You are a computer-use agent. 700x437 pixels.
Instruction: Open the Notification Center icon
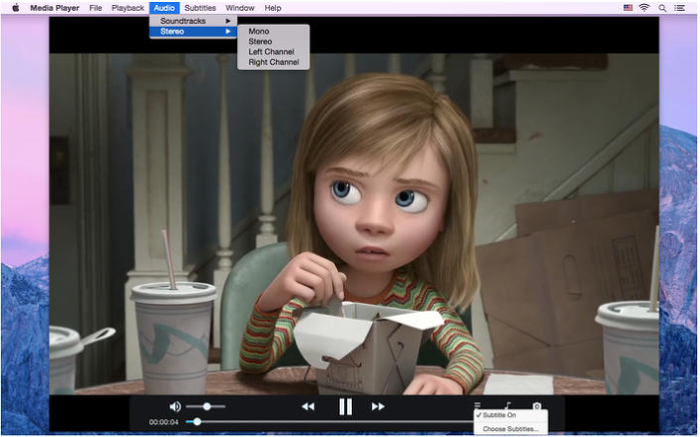click(x=679, y=8)
